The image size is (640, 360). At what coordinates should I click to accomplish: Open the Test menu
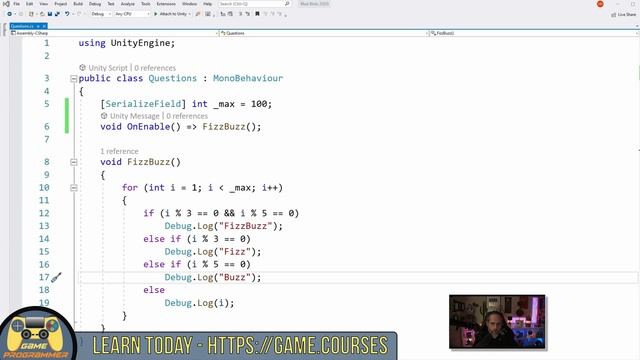tap(111, 4)
